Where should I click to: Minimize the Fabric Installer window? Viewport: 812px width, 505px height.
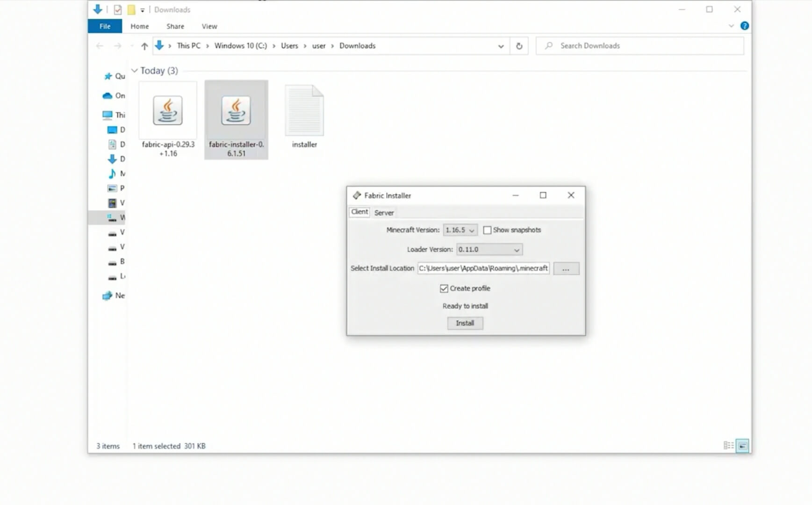coord(515,195)
